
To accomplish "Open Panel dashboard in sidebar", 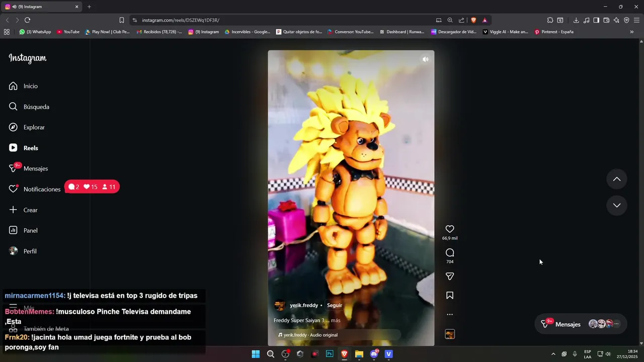I will (23, 230).
